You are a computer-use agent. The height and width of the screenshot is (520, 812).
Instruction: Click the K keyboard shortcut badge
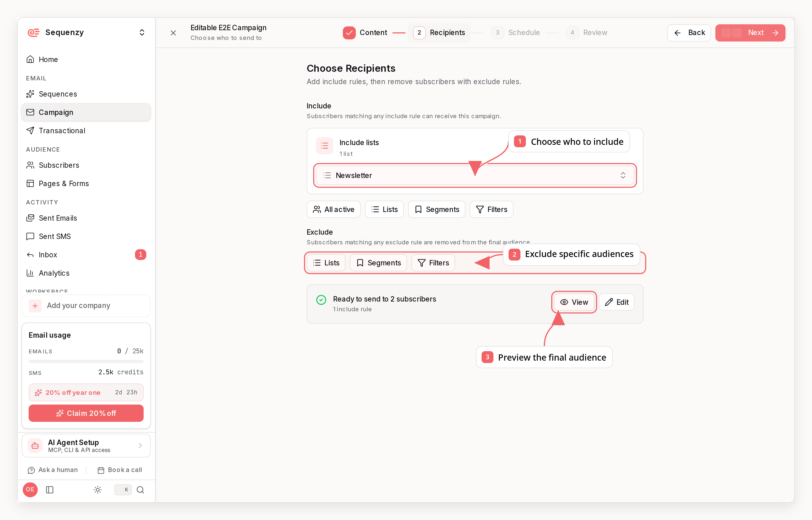tap(123, 490)
